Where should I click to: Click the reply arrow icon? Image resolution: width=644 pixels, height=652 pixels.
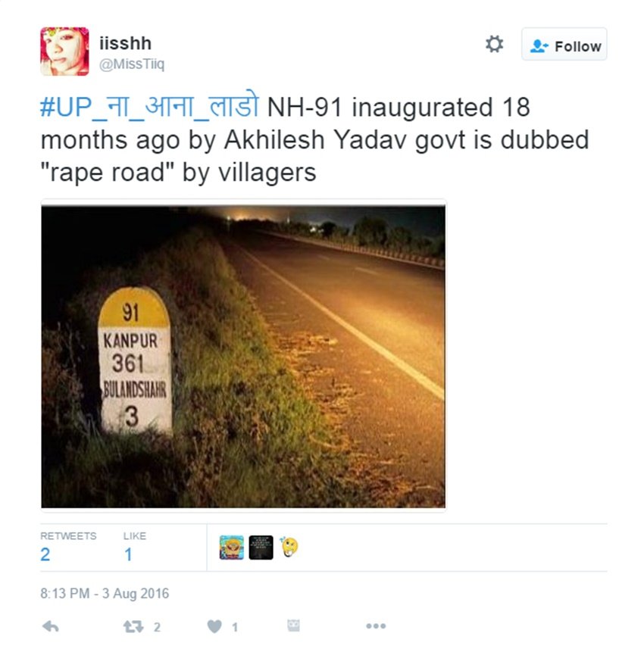point(51,626)
